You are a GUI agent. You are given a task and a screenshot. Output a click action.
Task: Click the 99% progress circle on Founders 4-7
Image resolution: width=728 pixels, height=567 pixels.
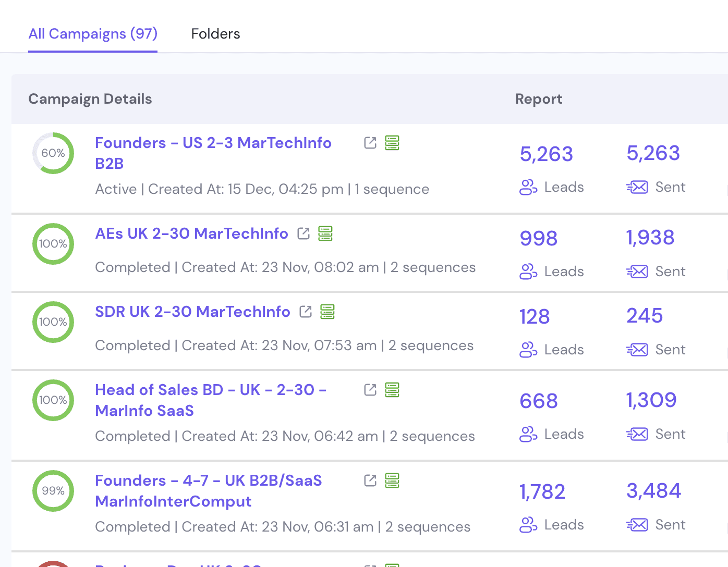pyautogui.click(x=53, y=490)
